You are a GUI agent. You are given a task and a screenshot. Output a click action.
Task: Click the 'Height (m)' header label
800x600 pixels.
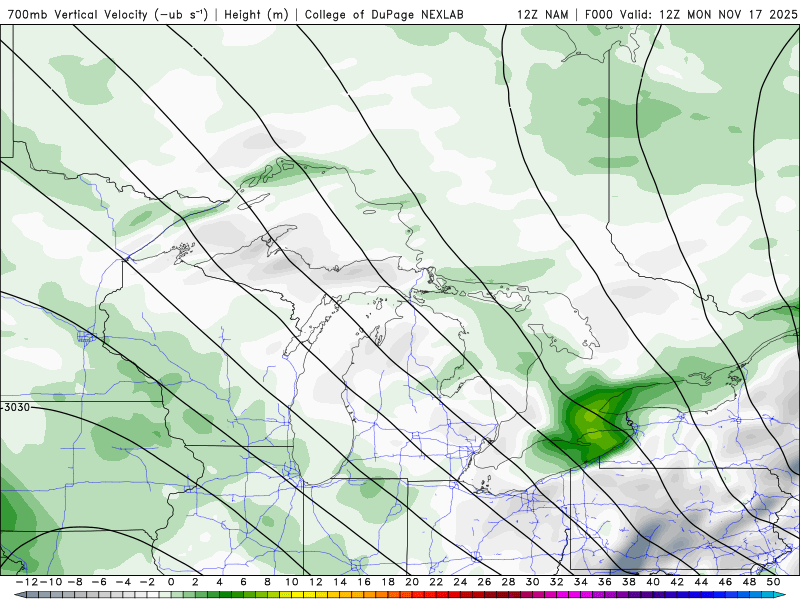click(x=256, y=14)
